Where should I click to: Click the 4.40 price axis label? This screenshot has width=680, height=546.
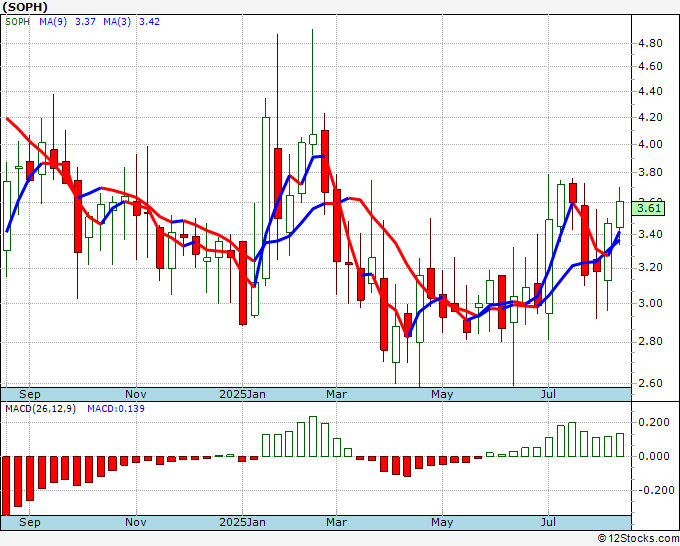(x=650, y=92)
